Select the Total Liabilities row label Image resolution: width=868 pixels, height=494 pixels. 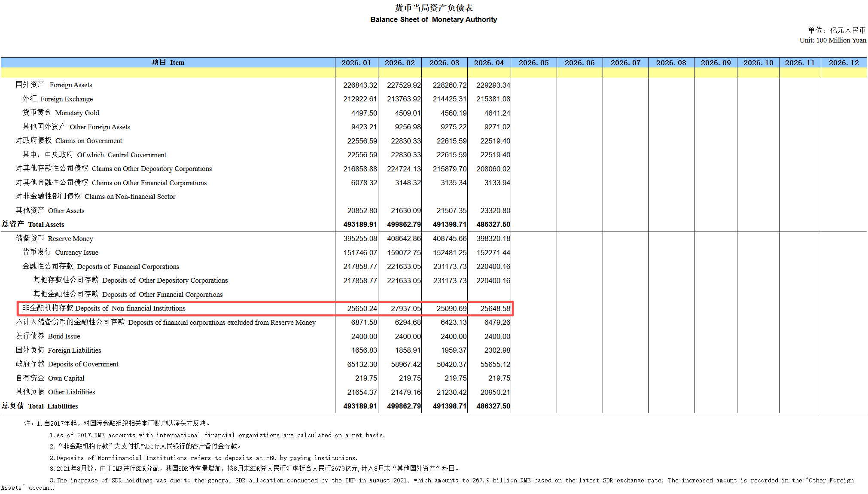click(x=40, y=406)
